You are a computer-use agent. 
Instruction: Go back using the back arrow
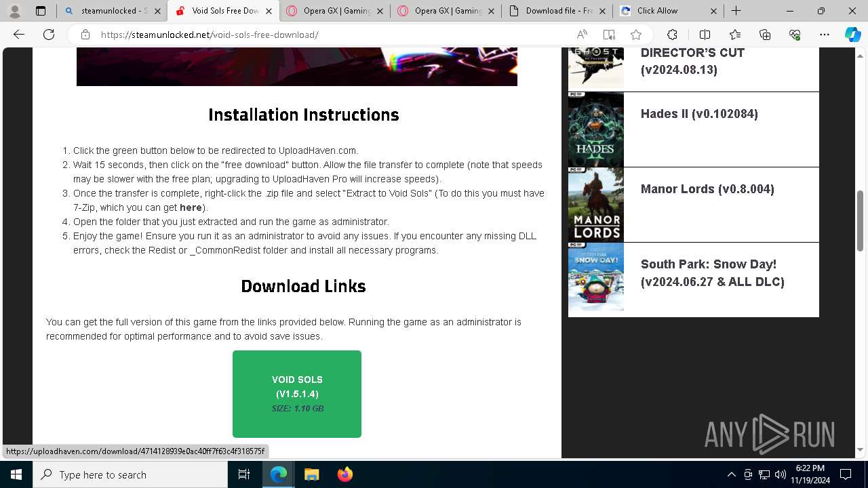[19, 35]
